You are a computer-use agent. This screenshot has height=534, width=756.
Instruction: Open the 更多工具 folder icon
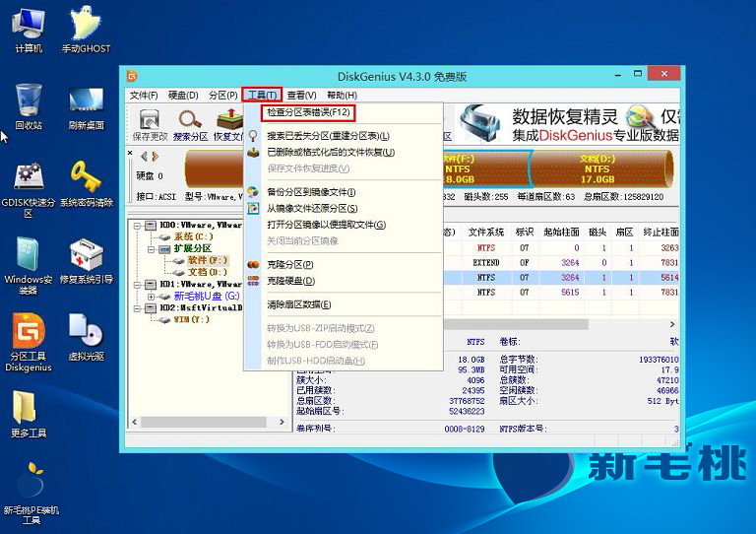(x=29, y=414)
